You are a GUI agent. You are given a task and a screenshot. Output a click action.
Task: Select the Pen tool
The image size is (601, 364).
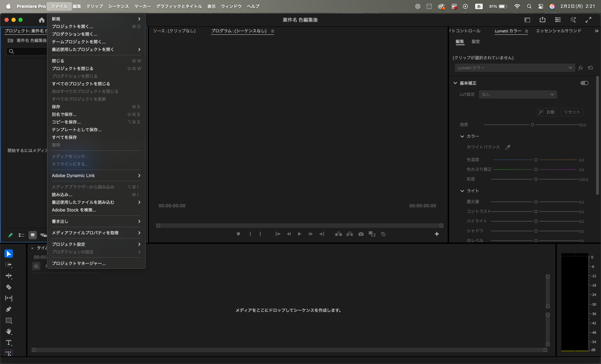[x=9, y=309]
